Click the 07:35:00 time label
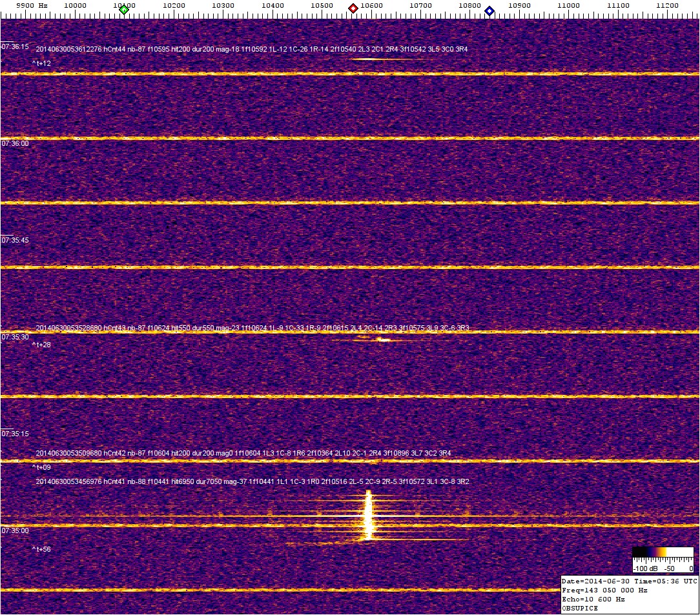 [x=15, y=530]
